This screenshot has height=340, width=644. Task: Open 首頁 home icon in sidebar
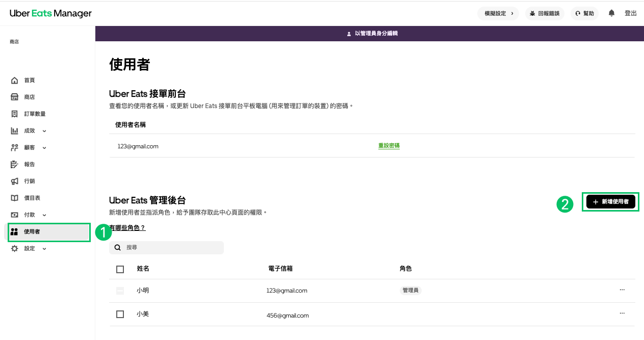click(x=15, y=81)
